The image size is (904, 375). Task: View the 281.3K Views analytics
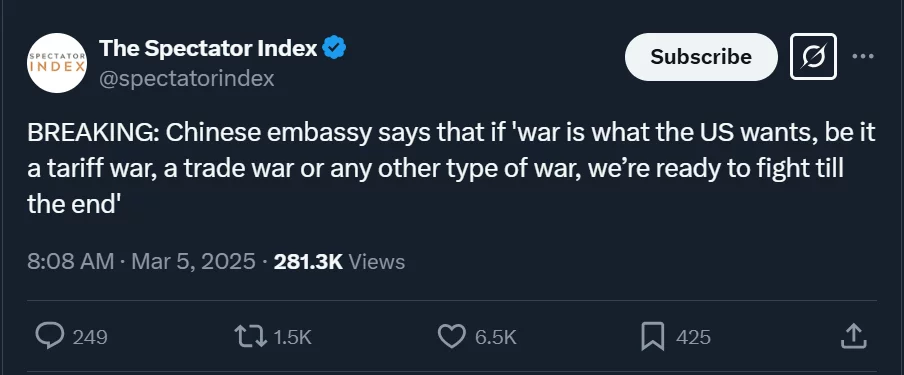point(339,262)
